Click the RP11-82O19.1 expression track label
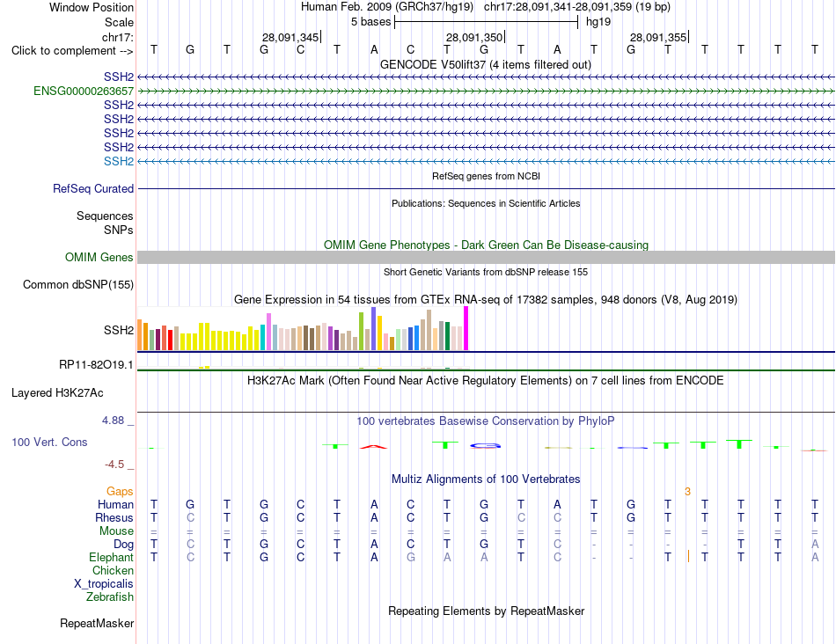This screenshot has width=836, height=644. [96, 365]
